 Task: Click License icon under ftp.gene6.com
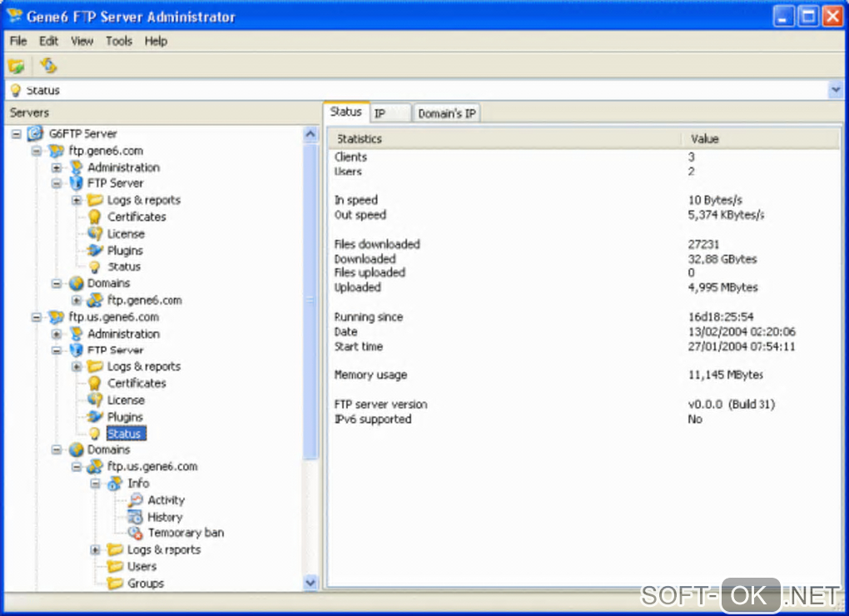coord(95,234)
